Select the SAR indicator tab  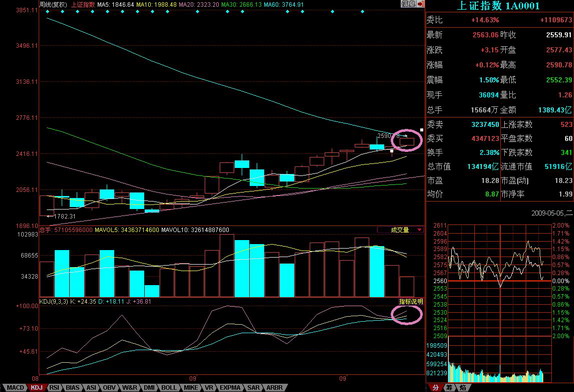(253, 387)
